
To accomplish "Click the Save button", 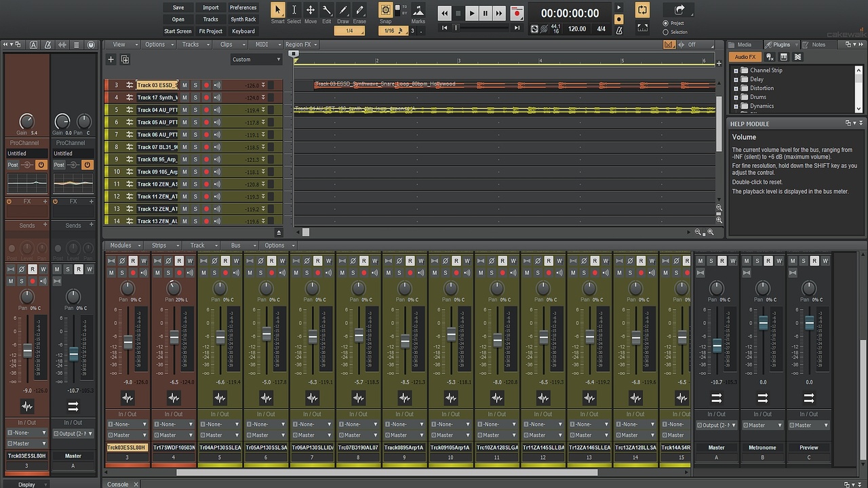I will pos(178,7).
